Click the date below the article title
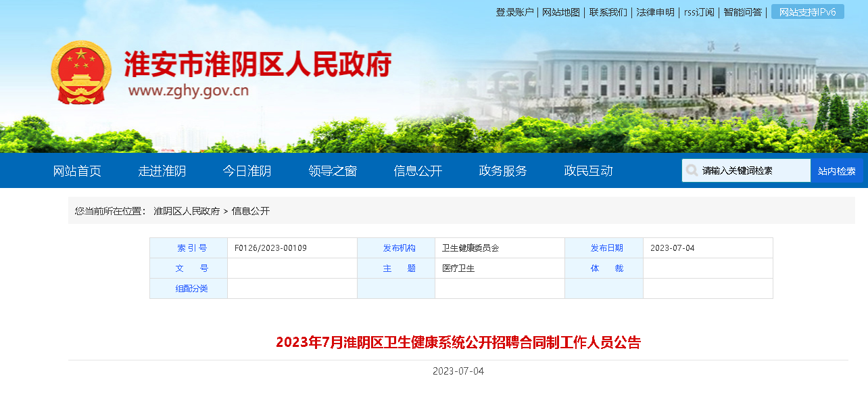Screen dimensions: 868x399 (458, 371)
